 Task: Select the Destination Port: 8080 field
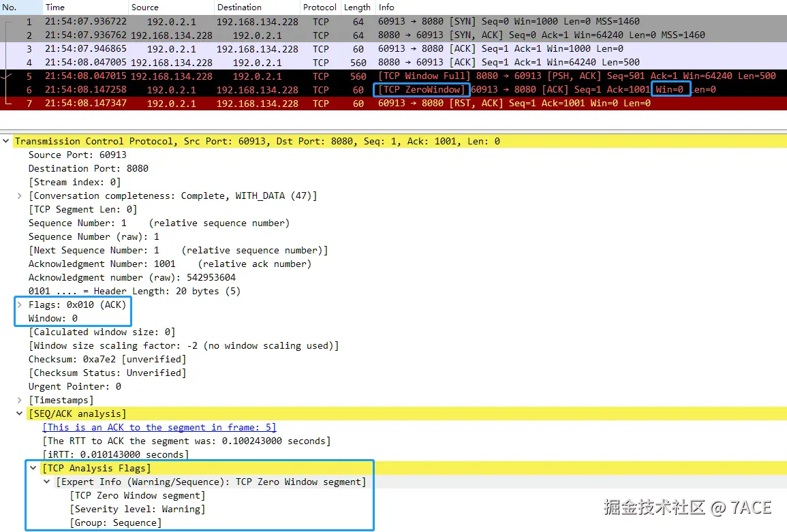pos(89,168)
